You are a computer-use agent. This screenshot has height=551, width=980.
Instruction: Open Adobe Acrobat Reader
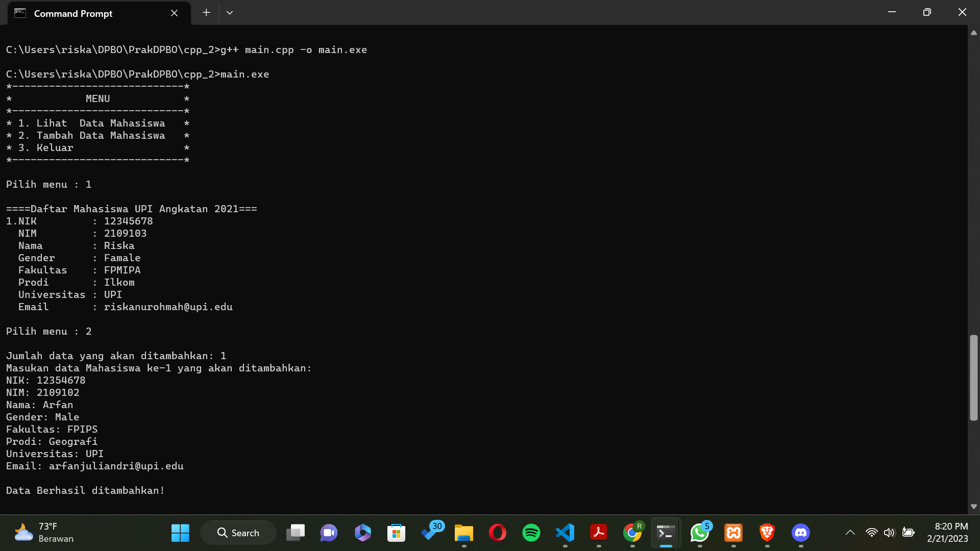599,533
